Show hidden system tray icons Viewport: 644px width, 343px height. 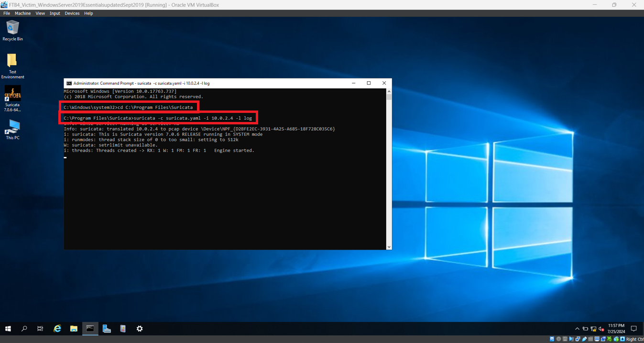point(577,329)
